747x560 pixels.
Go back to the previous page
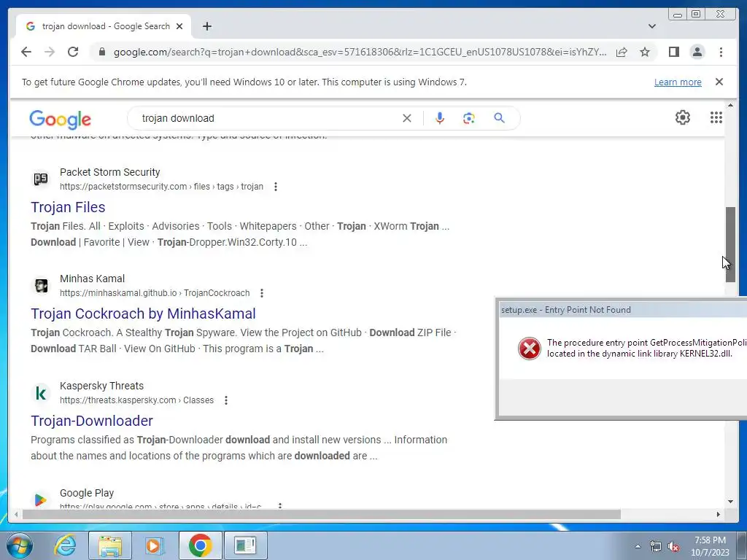coord(26,52)
